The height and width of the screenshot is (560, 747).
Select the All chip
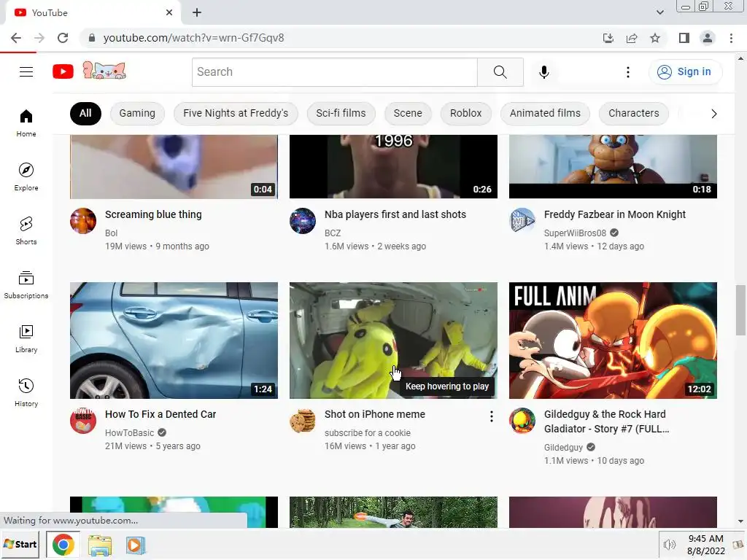[85, 113]
